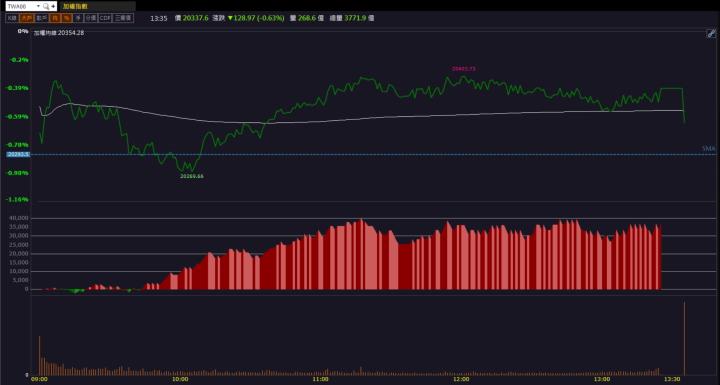Click the 三關價 toolbar button
The width and height of the screenshot is (720, 385).
click(123, 18)
